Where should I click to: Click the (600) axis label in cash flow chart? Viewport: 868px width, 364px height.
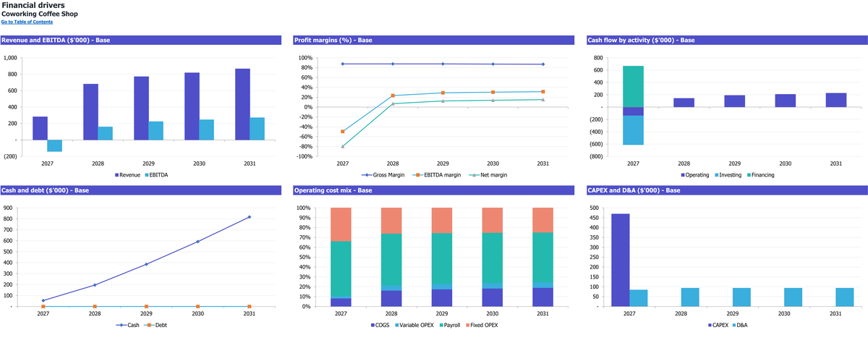tap(596, 144)
